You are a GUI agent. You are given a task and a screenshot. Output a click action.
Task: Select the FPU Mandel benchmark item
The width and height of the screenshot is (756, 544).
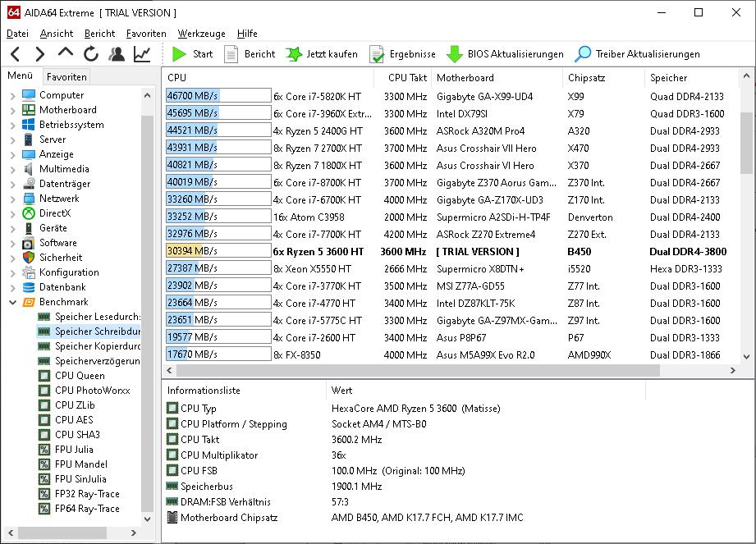click(x=73, y=464)
